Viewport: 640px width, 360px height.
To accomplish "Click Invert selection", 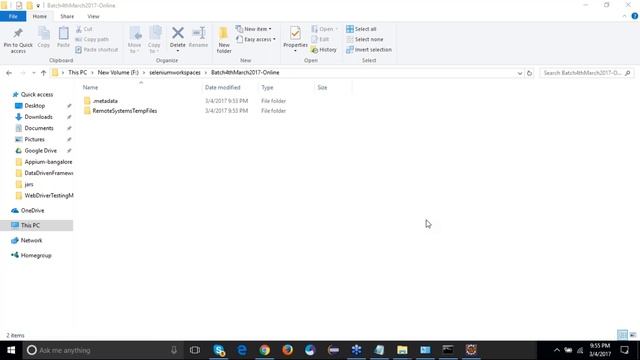I will [x=369, y=50].
